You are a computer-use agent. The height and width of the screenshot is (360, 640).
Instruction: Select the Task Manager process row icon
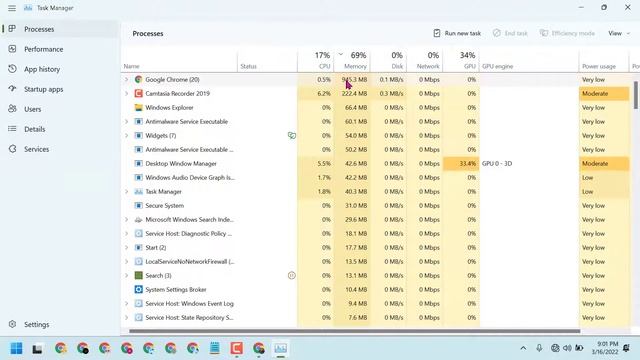(138, 191)
